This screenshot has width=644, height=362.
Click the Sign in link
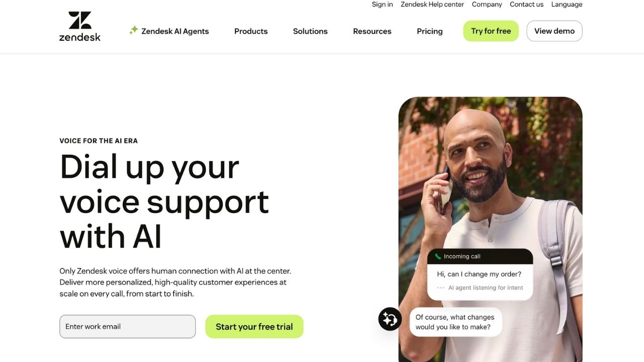coord(382,5)
